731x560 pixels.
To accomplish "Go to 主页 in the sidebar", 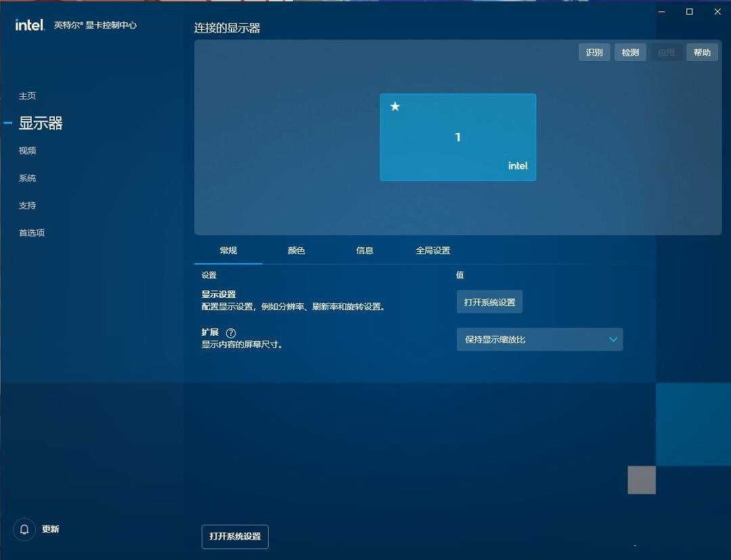I will 28,95.
